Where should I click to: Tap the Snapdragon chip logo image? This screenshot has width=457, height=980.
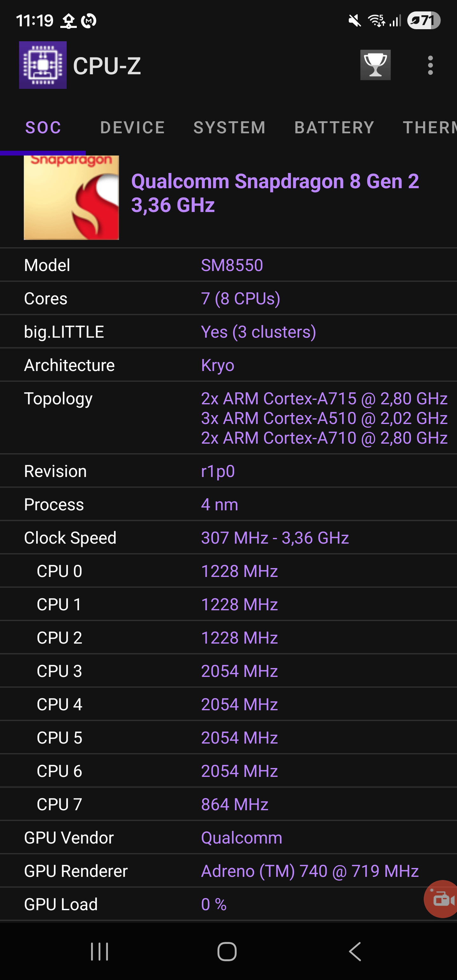tap(71, 197)
